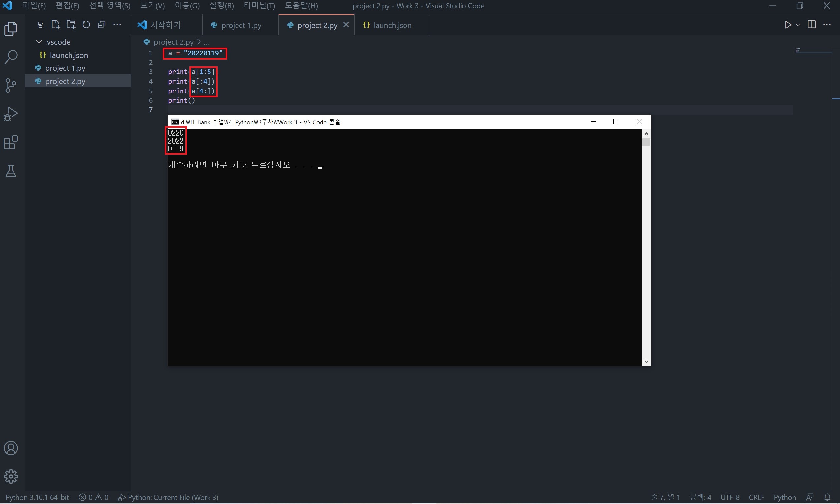The width and height of the screenshot is (840, 504).
Task: Click the New Folder icon in explorer
Action: 71,24
